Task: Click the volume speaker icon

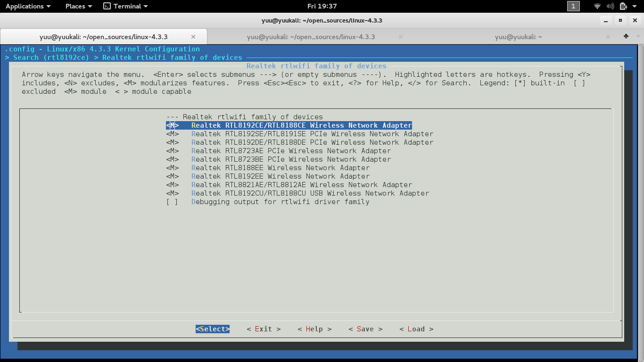Action: point(611,6)
